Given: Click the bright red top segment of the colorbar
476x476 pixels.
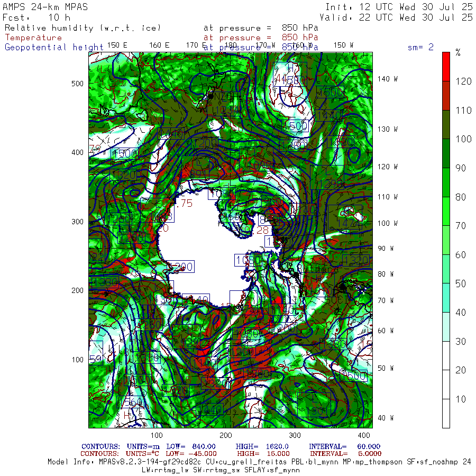Looking at the screenshot, I should pyautogui.click(x=446, y=67).
